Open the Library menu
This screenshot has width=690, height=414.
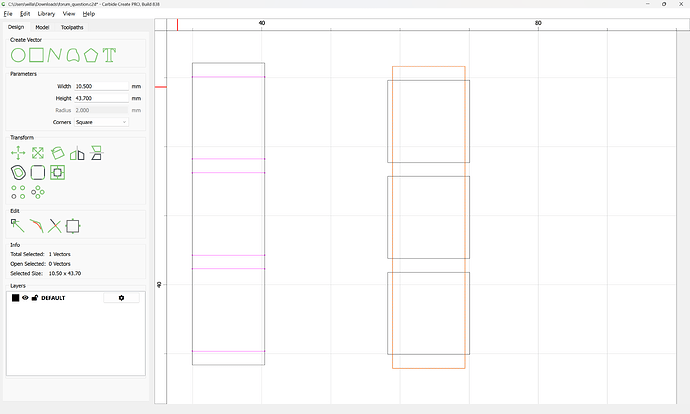pos(46,14)
